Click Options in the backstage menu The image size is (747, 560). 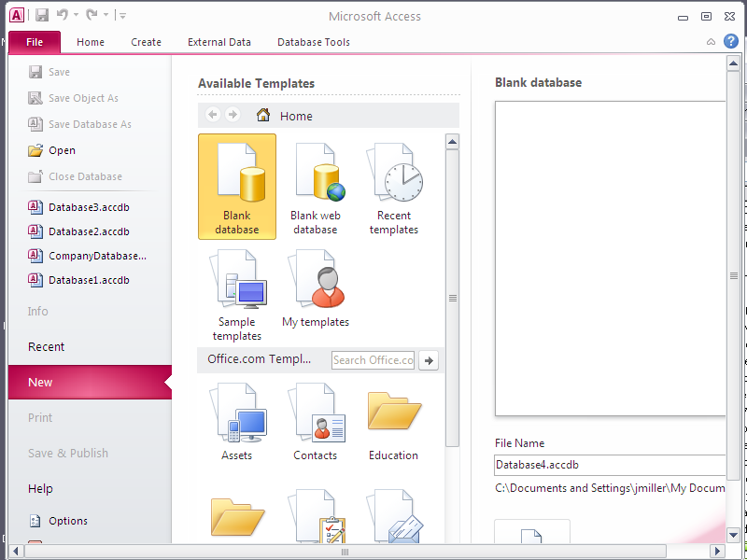pos(68,521)
